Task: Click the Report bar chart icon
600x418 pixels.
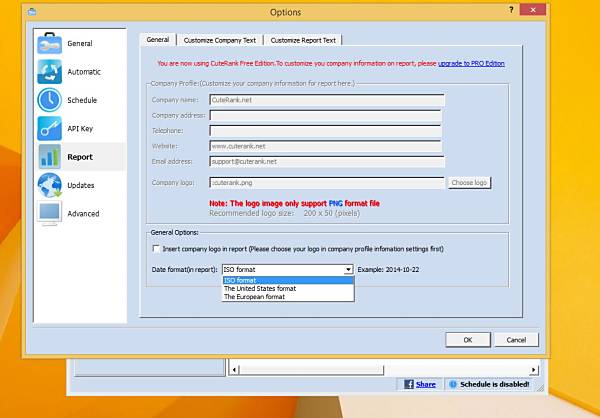Action: (49, 157)
